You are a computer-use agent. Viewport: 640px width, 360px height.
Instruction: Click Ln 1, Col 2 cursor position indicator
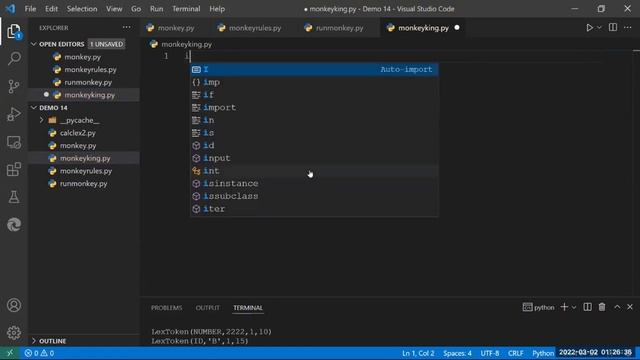[418, 353]
